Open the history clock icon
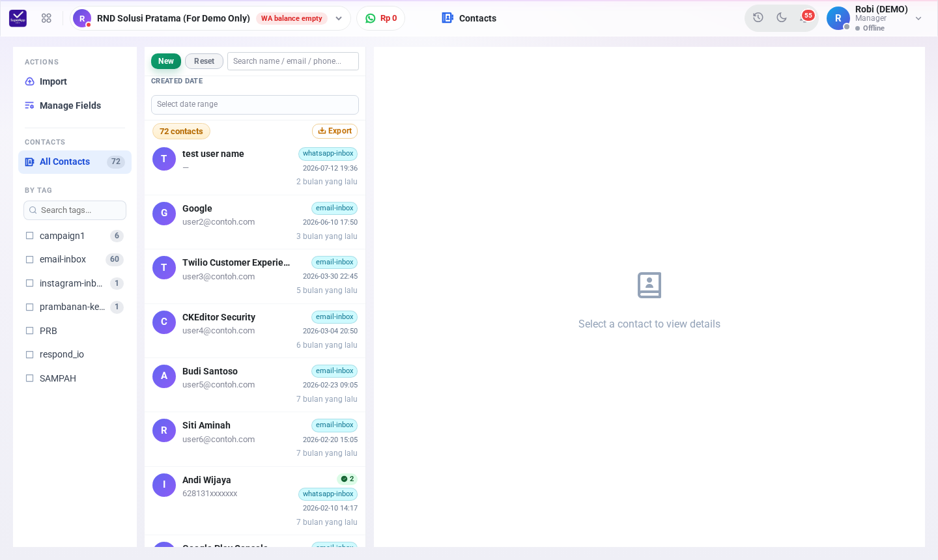938x560 pixels. tap(758, 18)
